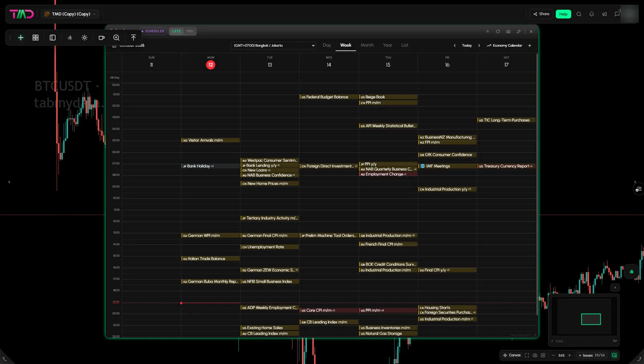The width and height of the screenshot is (644, 364).
Task: Open the Issues 15/16 indicator
Action: [x=592, y=355]
